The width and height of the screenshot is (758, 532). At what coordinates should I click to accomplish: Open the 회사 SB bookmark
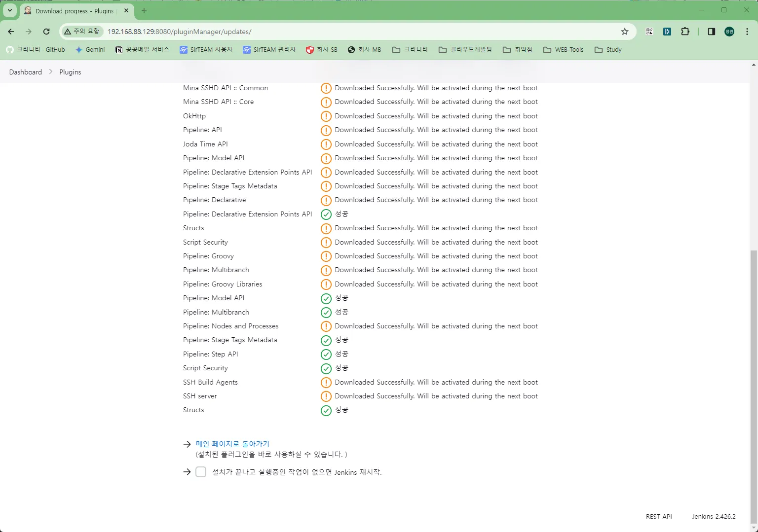point(322,50)
